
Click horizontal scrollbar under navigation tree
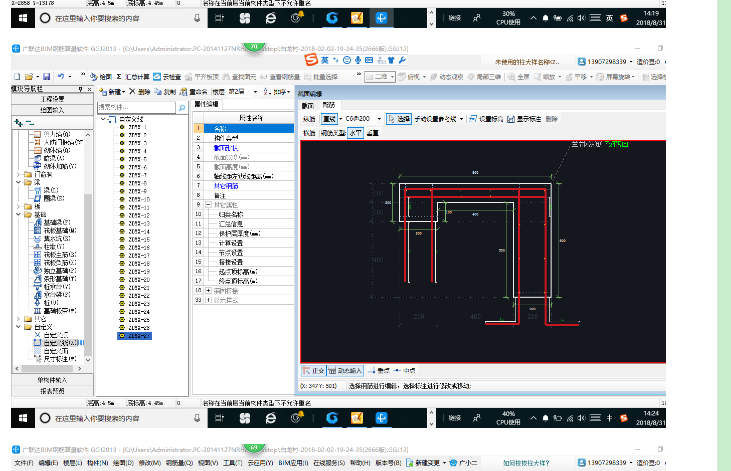[x=48, y=368]
